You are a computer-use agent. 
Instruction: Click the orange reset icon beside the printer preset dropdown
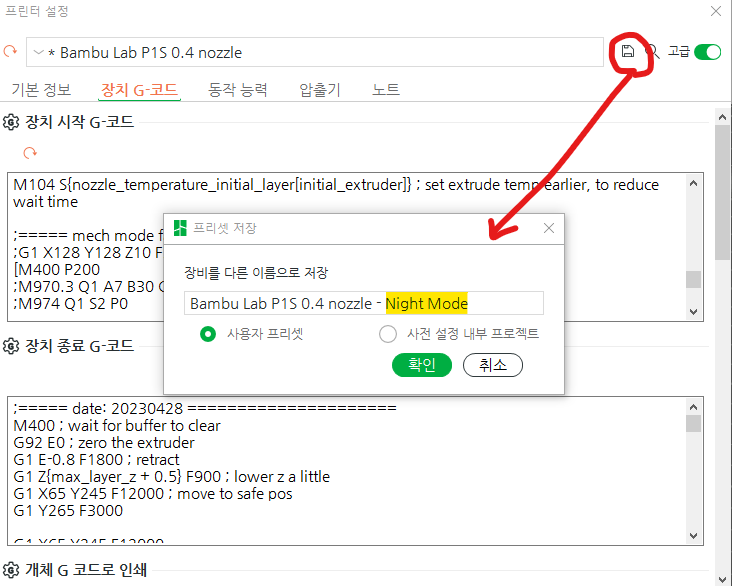pyautogui.click(x=10, y=51)
